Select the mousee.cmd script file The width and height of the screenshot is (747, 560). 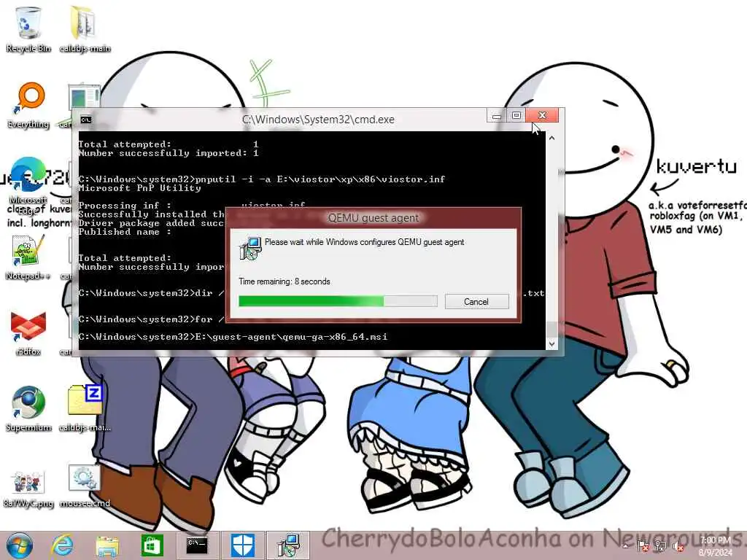point(85,485)
